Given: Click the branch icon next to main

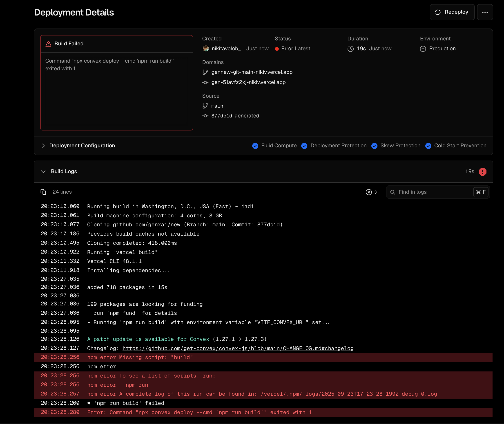Looking at the screenshot, I should (x=205, y=106).
